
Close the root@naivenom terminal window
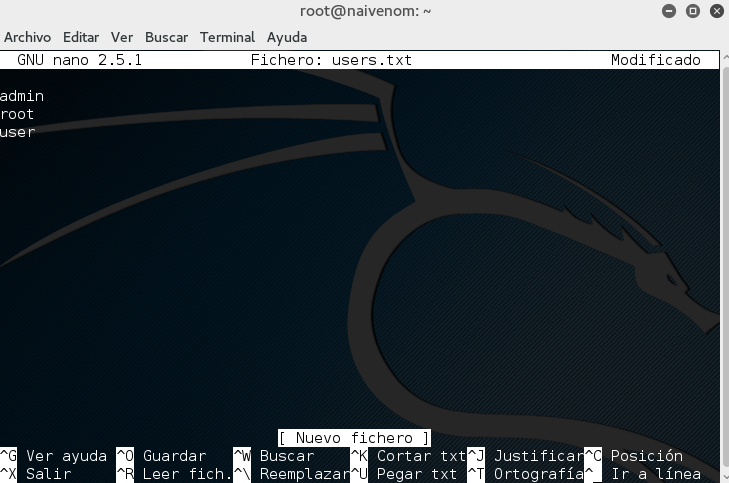[717, 11]
